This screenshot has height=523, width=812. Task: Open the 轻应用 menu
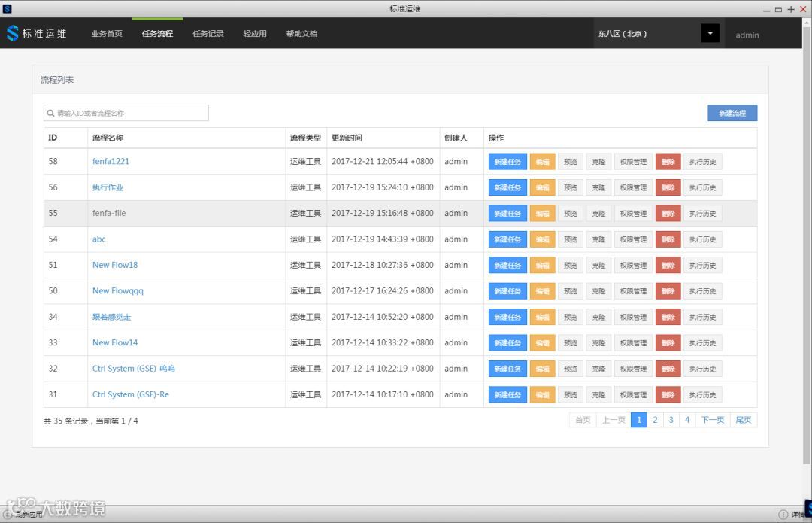click(255, 34)
